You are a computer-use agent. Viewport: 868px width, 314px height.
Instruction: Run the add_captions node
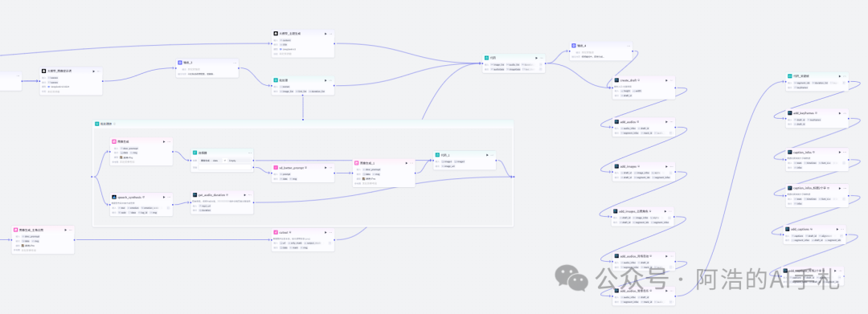pyautogui.click(x=837, y=229)
